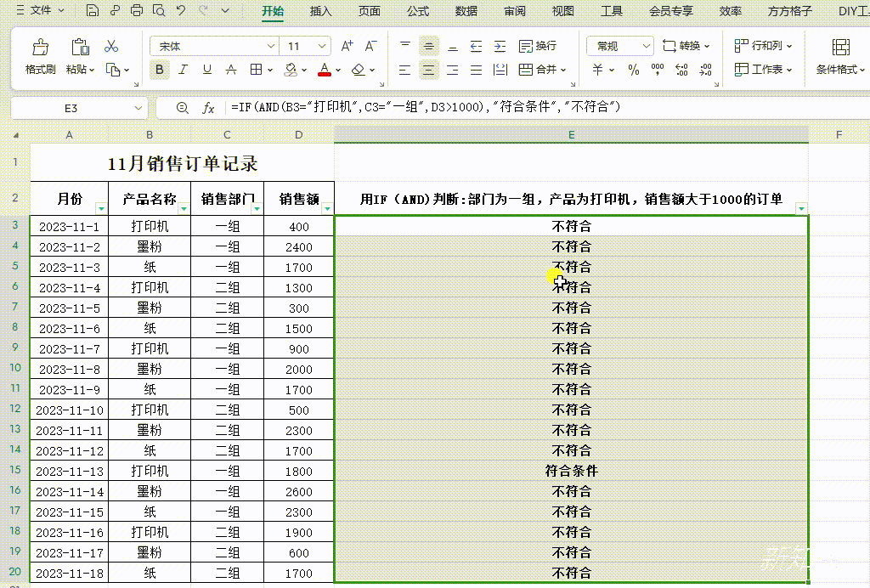Click the Save icon in quick access bar

pos(93,10)
